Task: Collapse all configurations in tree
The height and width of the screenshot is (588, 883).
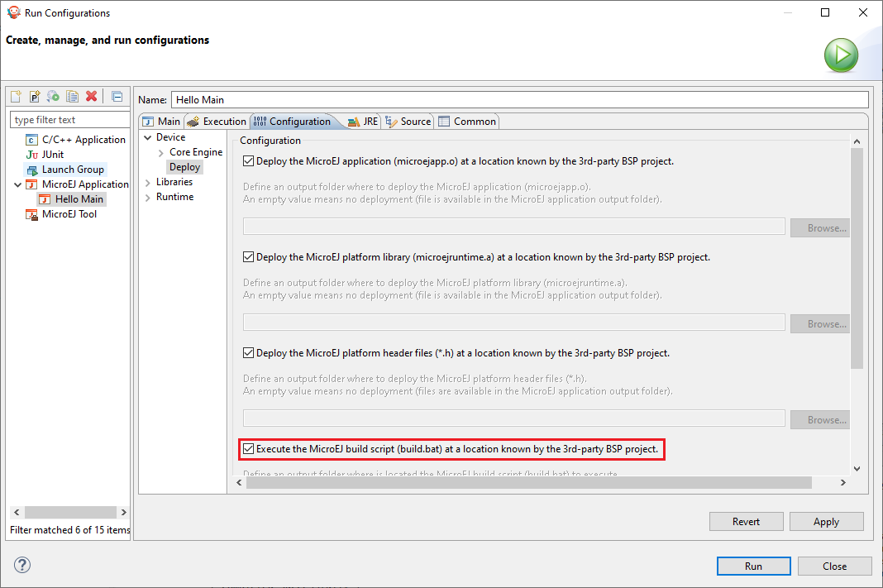Action: (117, 97)
